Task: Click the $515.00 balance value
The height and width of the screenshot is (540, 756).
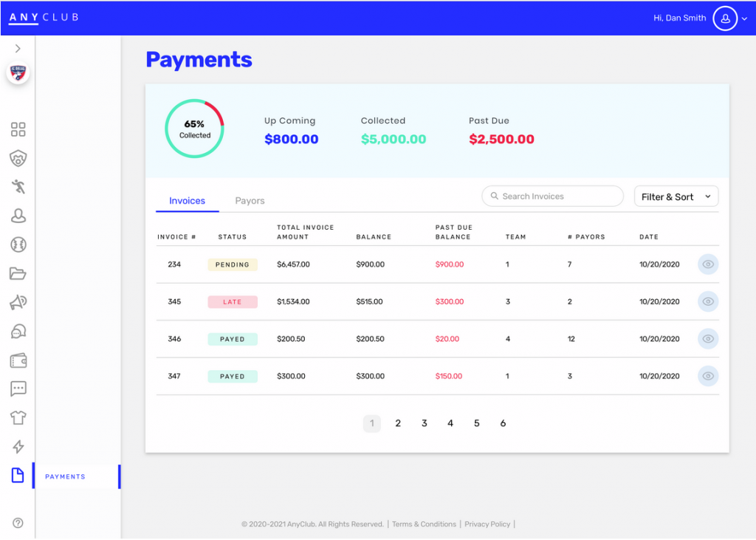Action: 369,301
